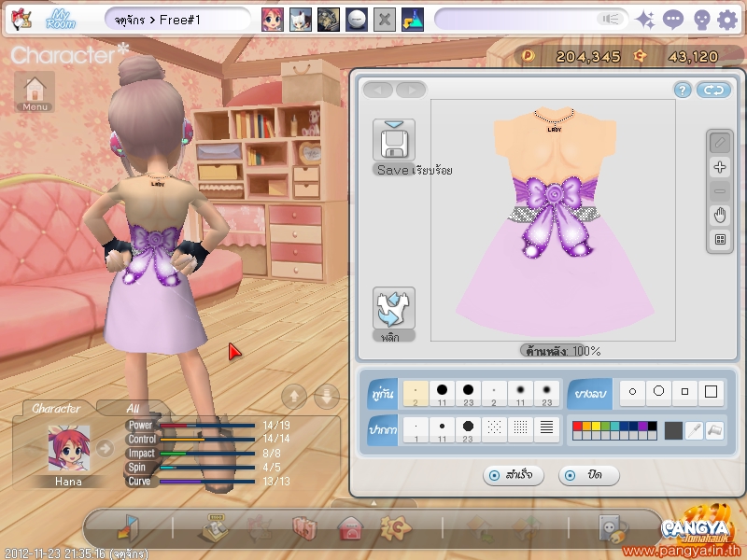Open the pink suitcase inventory icon

tap(304, 528)
